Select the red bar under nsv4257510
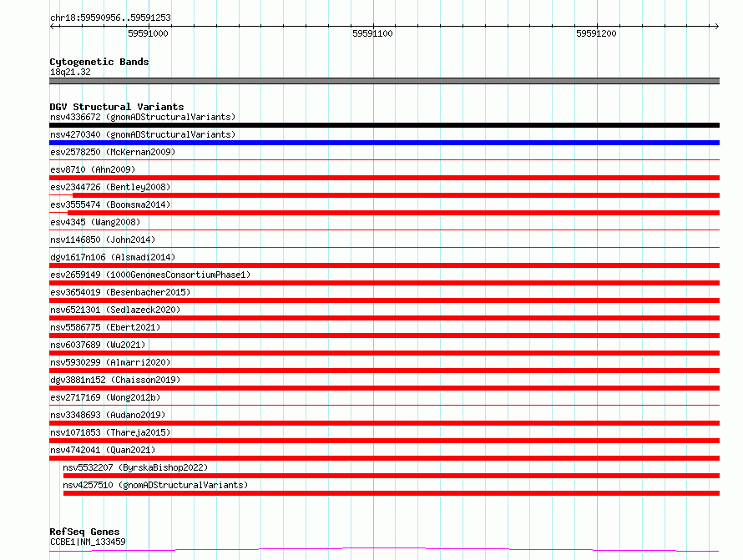Viewport: 743px width, 560px height. pyautogui.click(x=392, y=493)
